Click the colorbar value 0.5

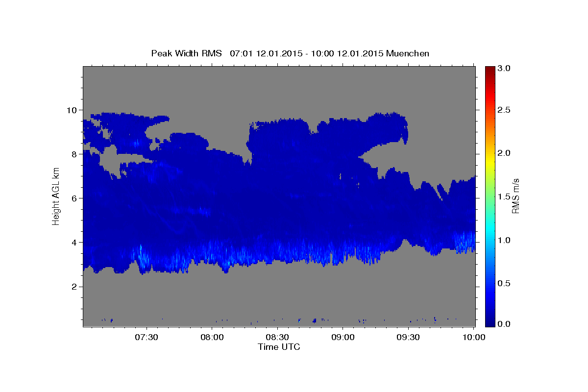(505, 283)
